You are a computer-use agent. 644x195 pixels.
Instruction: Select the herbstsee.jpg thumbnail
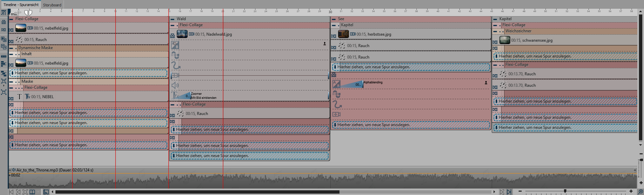click(344, 34)
